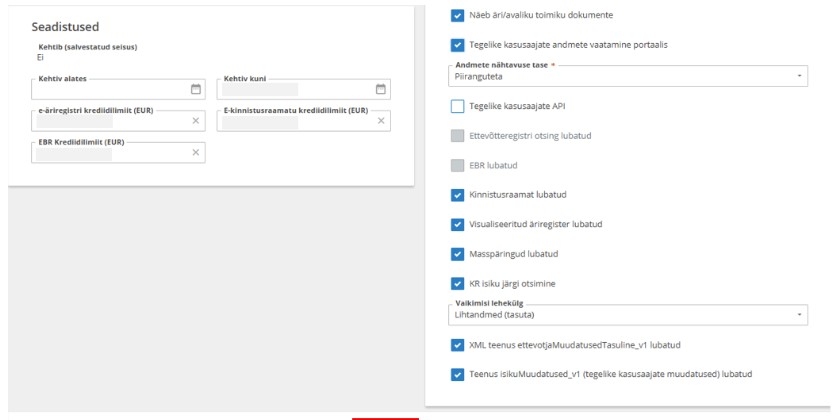Toggle Visualiseeritud äriregister lubatud

pos(457,225)
